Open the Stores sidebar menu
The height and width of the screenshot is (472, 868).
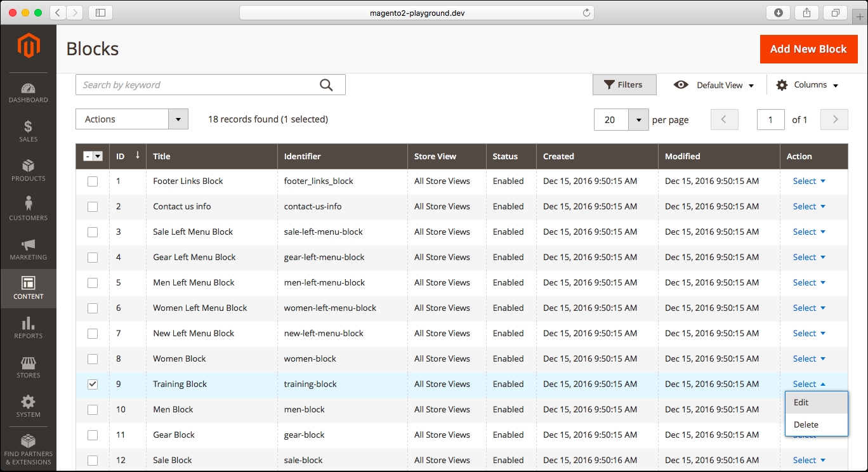click(28, 367)
